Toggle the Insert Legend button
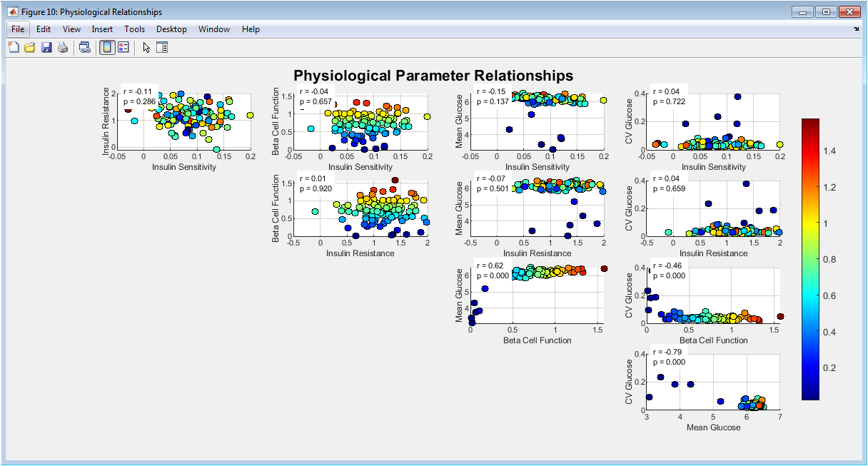 [123, 48]
